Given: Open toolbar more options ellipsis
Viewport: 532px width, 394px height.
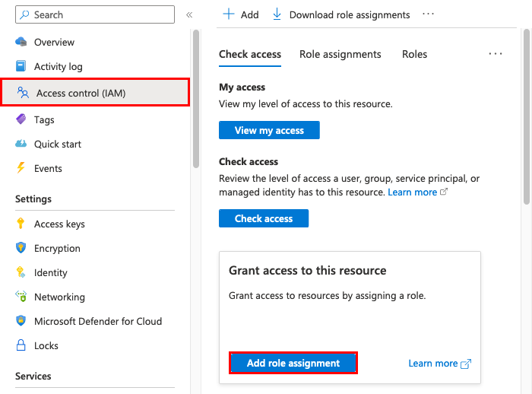Looking at the screenshot, I should pos(429,14).
